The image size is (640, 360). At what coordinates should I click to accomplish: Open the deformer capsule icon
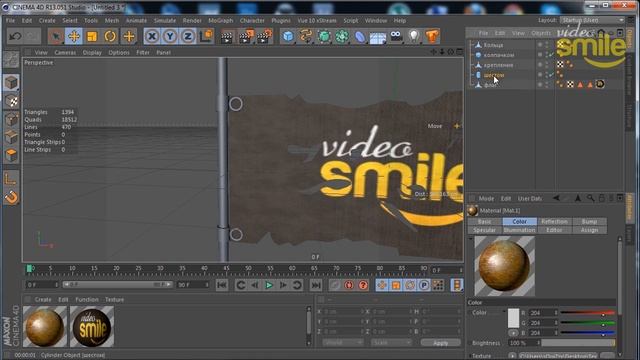point(360,37)
